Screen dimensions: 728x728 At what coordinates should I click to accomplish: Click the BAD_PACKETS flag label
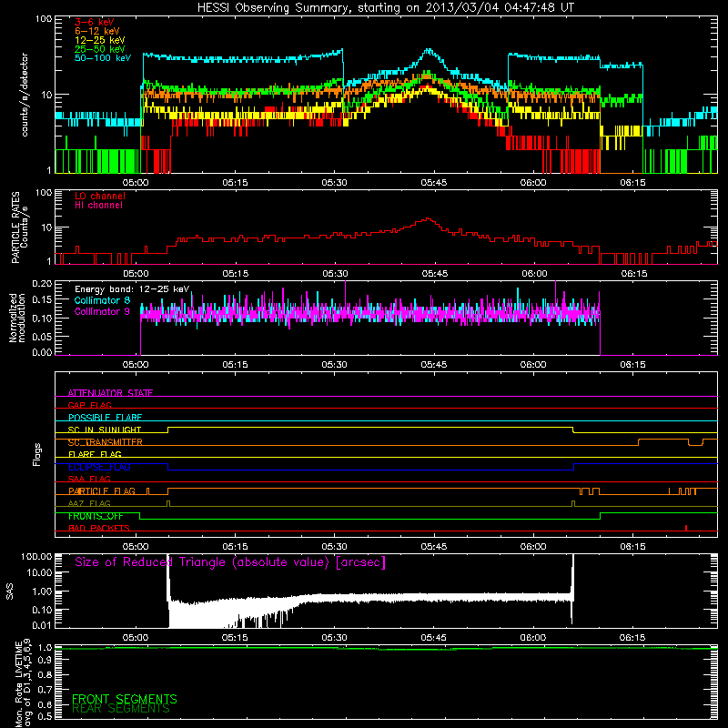[99, 528]
